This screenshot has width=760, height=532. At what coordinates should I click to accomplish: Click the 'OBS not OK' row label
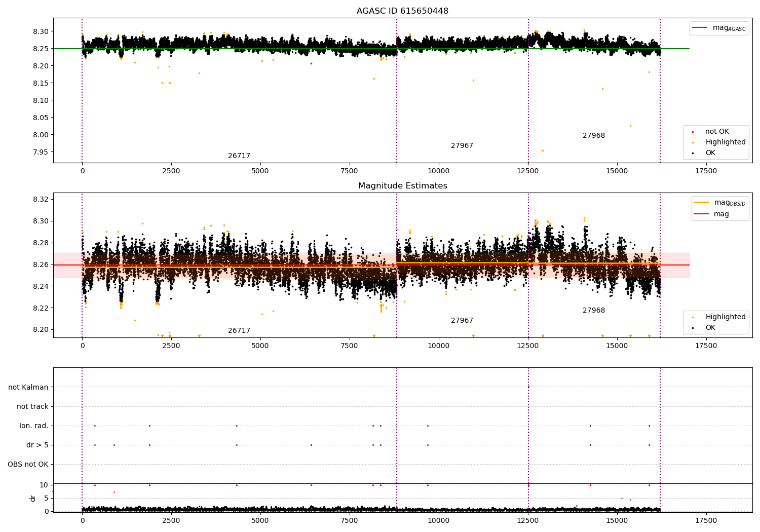coord(28,465)
